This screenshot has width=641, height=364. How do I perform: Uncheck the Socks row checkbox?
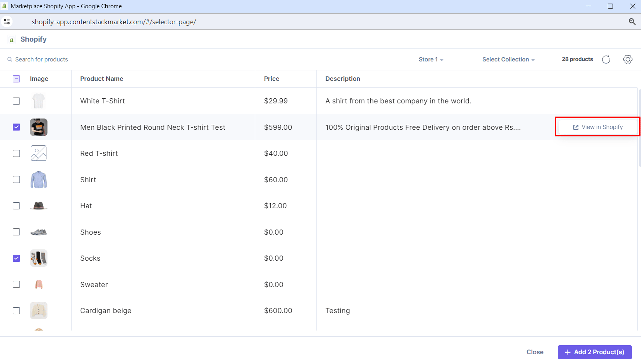[x=16, y=258]
